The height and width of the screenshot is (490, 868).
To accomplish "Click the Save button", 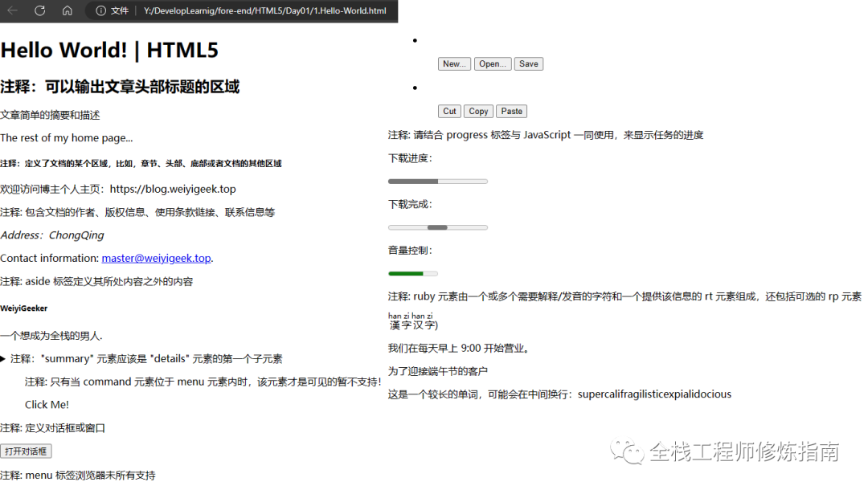I will tap(529, 64).
